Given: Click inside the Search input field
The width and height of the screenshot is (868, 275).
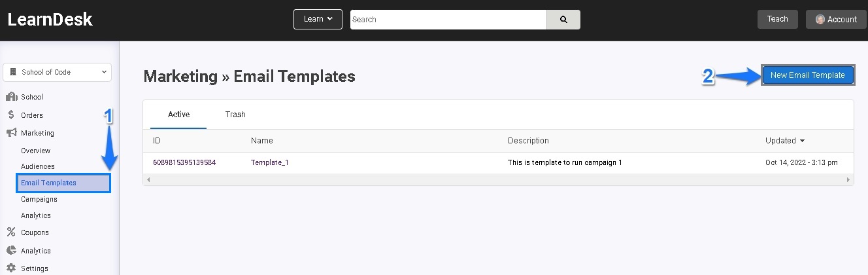Looking at the screenshot, I should pos(448,20).
